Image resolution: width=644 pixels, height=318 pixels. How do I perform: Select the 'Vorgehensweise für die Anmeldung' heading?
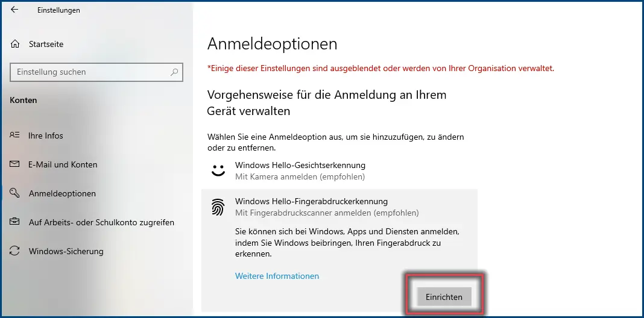326,102
